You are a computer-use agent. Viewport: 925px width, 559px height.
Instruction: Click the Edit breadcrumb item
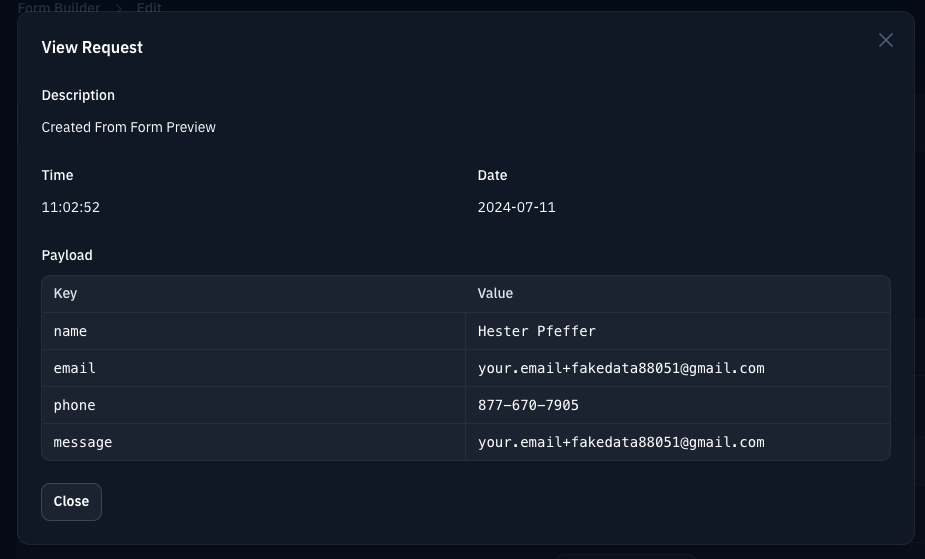[149, 7]
